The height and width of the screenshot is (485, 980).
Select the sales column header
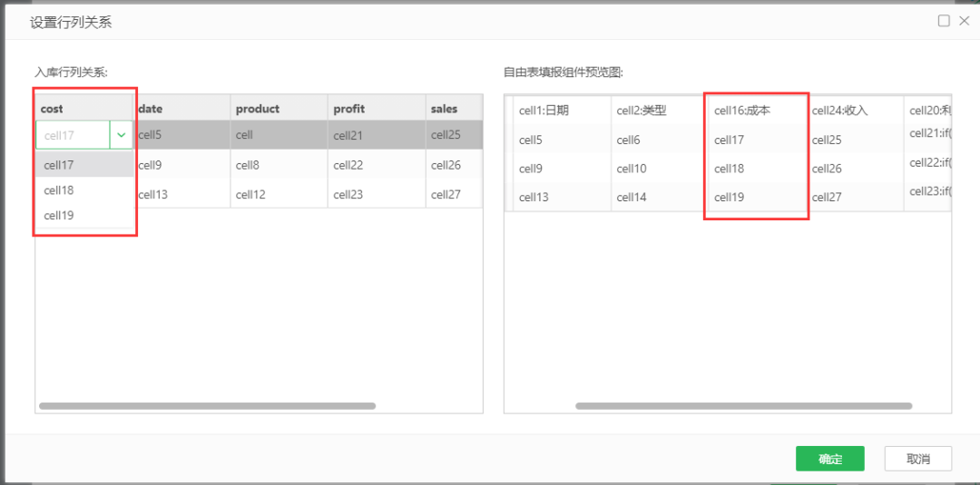pyautogui.click(x=454, y=109)
